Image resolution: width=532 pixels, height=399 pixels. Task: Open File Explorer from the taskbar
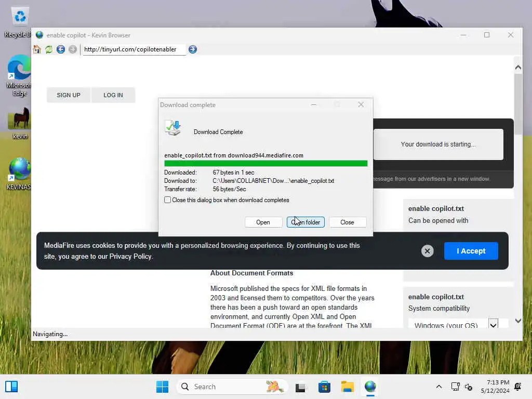348,387
